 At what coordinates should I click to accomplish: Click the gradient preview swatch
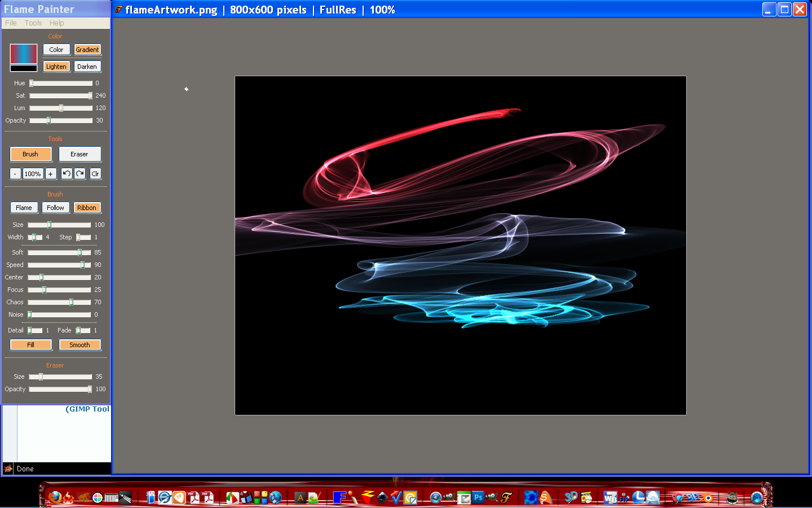tap(23, 54)
